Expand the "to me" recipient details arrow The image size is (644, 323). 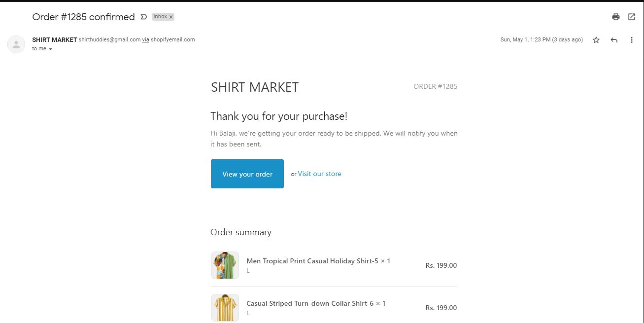tap(50, 49)
